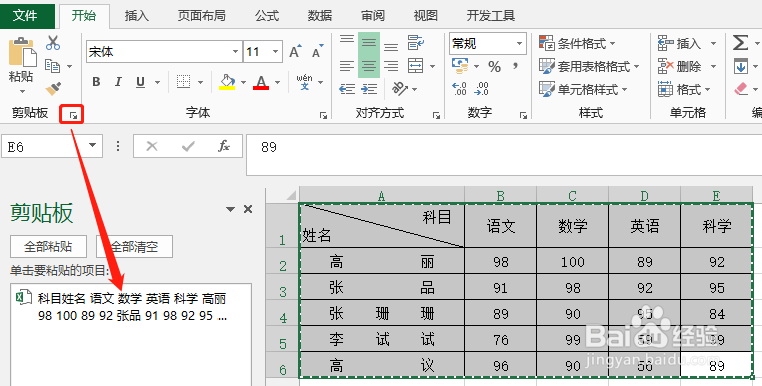Paste the clipboard item 科目姓名 语文
The height and width of the screenshot is (386, 762).
click(130, 307)
